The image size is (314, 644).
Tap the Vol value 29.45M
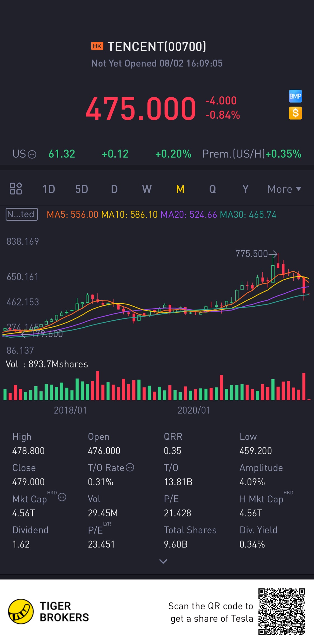click(x=103, y=513)
